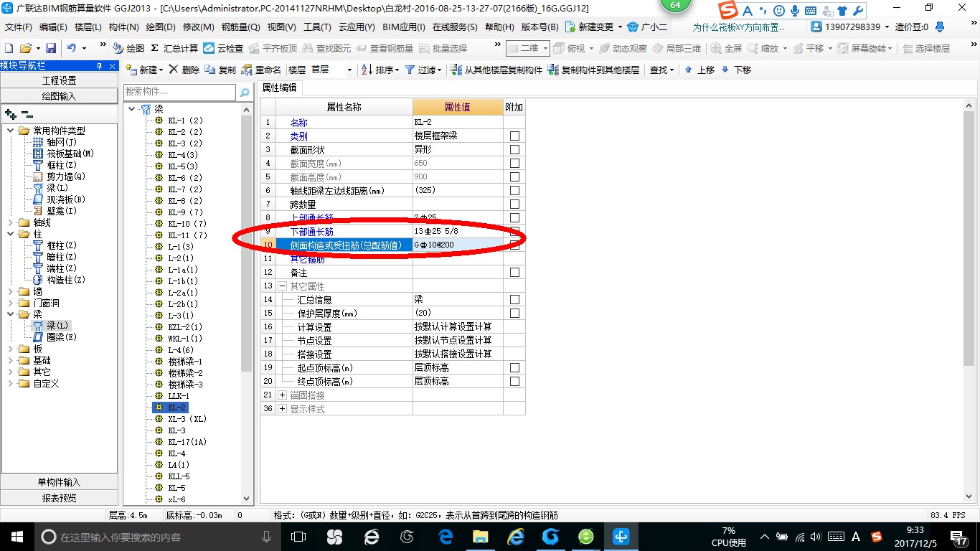
Task: Expand the 显示样式 group
Action: coord(282,409)
